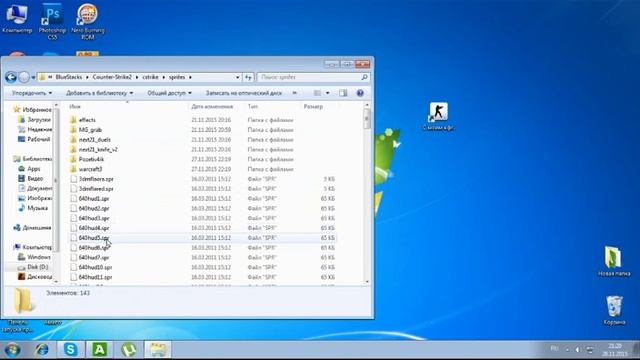
Task: Click the search sprites input field
Action: point(309,77)
